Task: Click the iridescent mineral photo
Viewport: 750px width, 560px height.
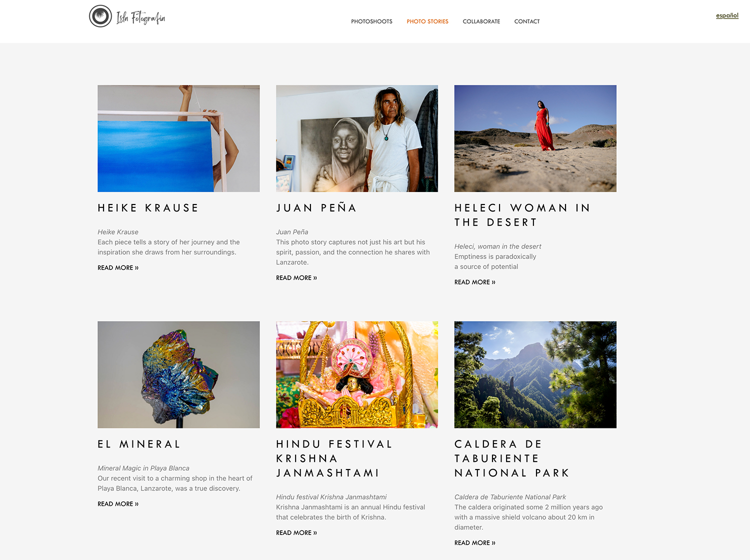Action: (x=178, y=374)
